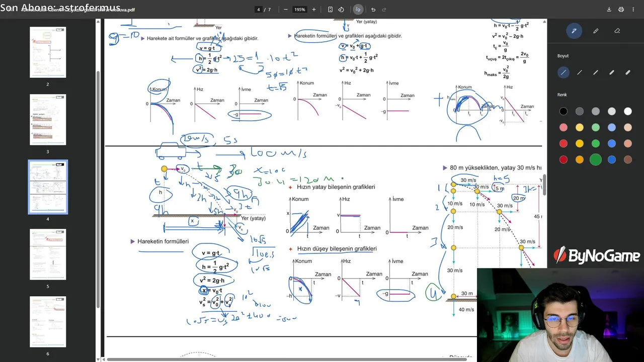Zoom out of the PDF
Viewport: 644px width, 362px height.
pos(286,10)
